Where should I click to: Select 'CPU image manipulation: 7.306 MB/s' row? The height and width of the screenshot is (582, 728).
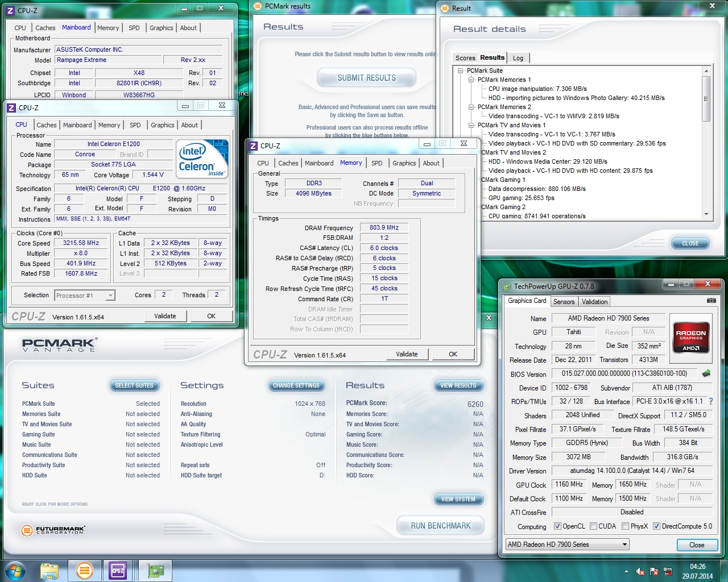(537, 89)
